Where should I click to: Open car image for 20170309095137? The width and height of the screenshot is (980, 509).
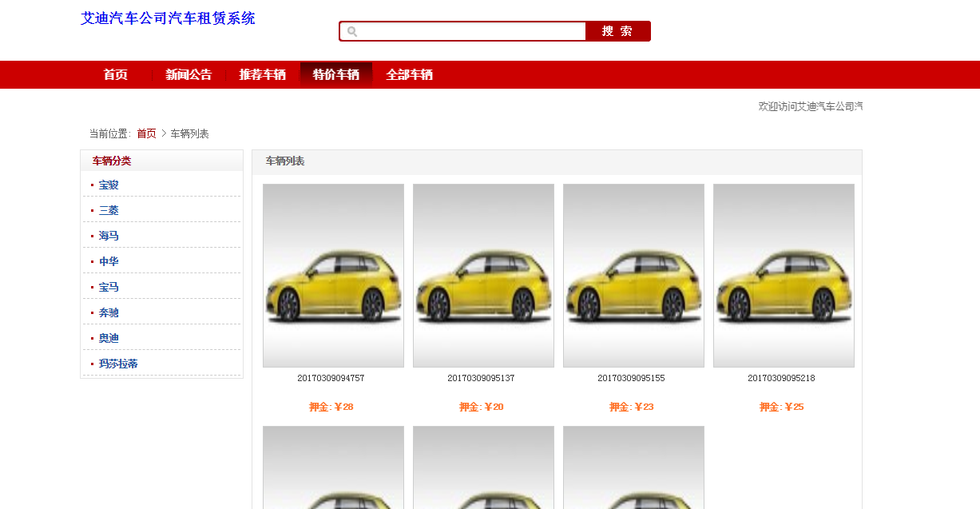[x=483, y=276]
